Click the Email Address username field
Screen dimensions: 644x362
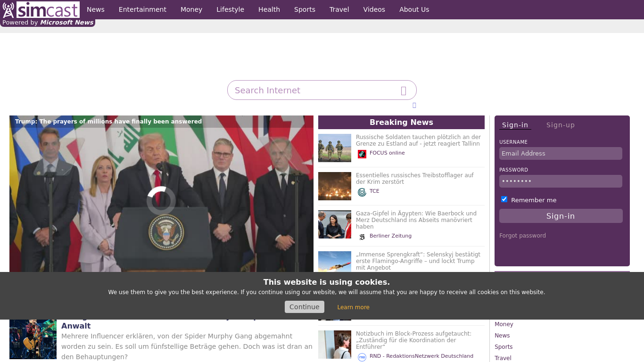[560, 154]
